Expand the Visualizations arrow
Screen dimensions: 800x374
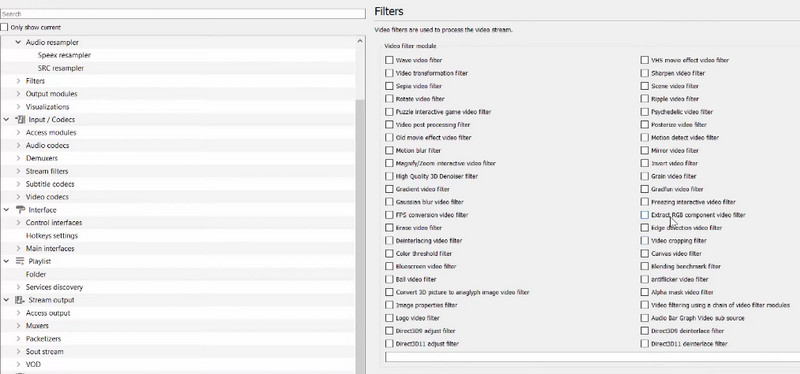[x=18, y=107]
